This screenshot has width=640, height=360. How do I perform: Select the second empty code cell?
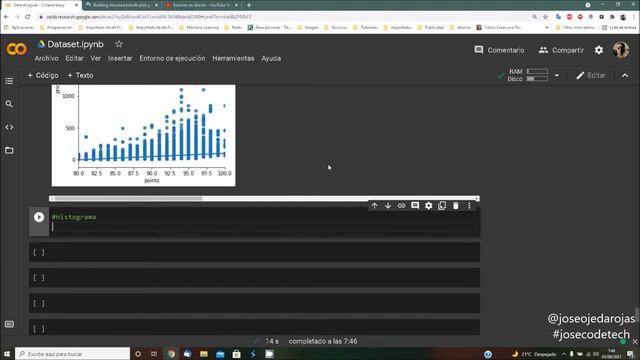(254, 278)
